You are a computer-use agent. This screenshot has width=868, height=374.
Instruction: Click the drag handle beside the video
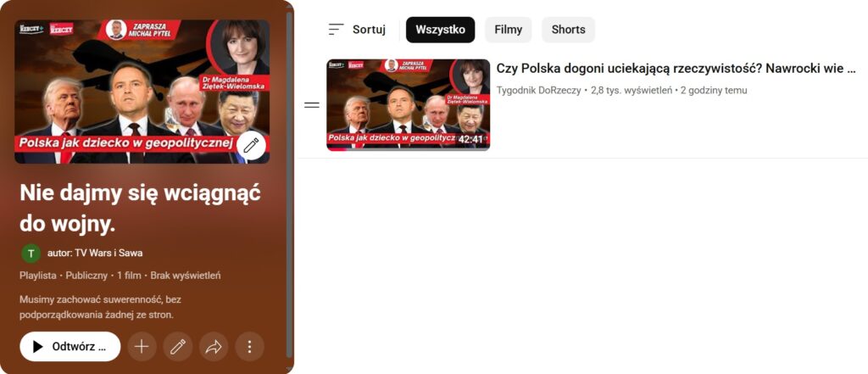click(x=312, y=105)
